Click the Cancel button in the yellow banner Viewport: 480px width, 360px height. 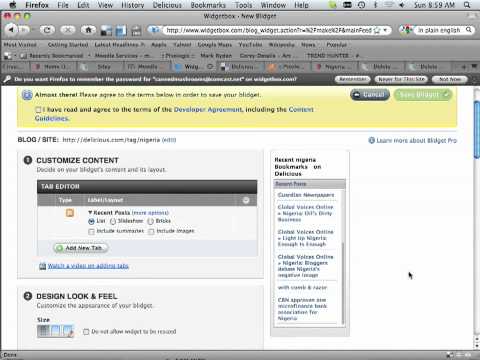pos(370,95)
